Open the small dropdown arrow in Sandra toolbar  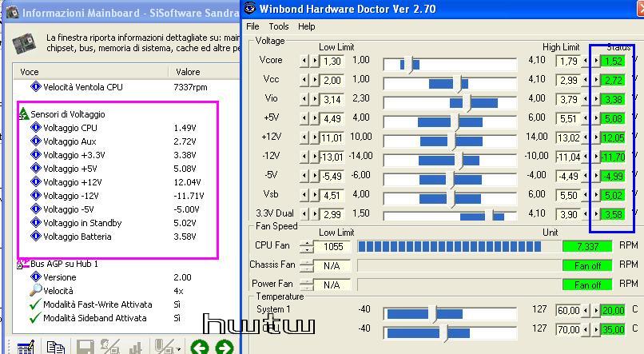coord(179,348)
